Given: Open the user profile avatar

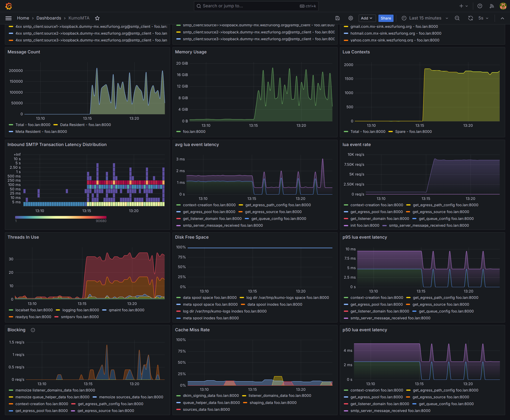Looking at the screenshot, I should [x=503, y=6].
